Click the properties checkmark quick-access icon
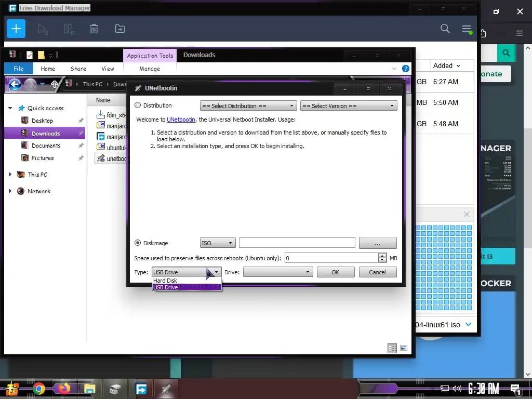The height and width of the screenshot is (399, 532). (30, 55)
